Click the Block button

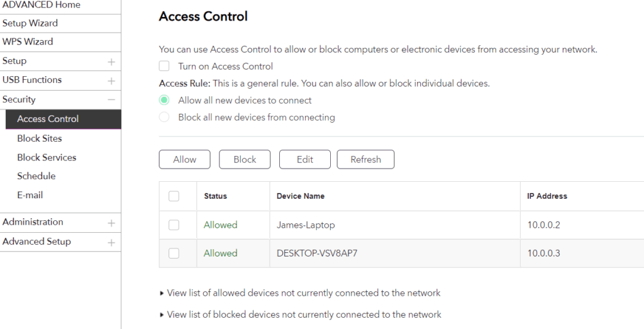pyautogui.click(x=245, y=160)
